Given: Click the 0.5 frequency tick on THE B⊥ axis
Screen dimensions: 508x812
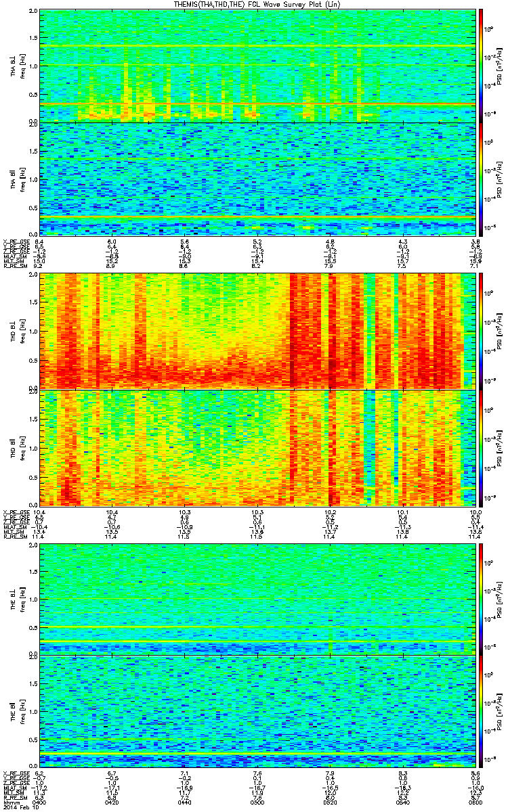Looking at the screenshot, I should 33,627.
